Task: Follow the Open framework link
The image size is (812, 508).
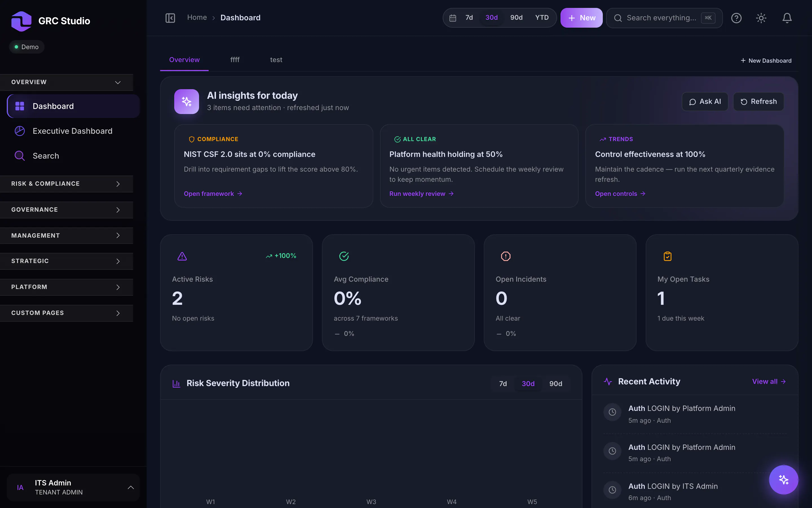Action: [x=213, y=194]
